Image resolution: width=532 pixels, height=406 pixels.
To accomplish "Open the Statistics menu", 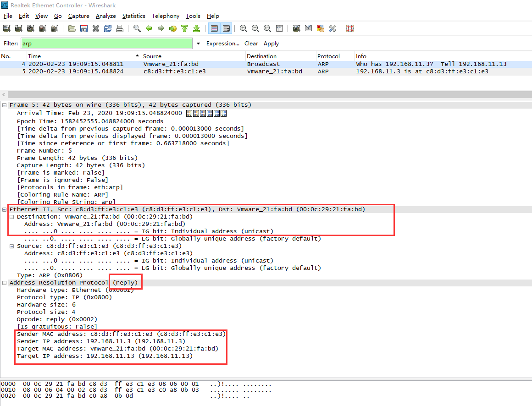I will click(133, 16).
